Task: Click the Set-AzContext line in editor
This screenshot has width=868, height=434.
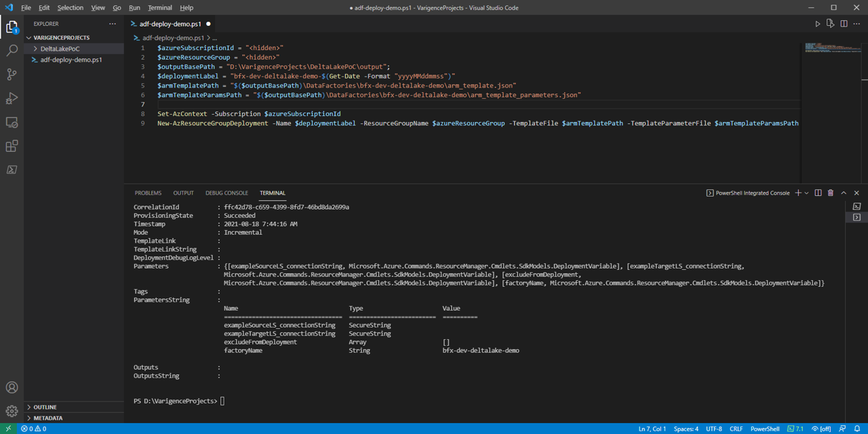Action: click(249, 115)
